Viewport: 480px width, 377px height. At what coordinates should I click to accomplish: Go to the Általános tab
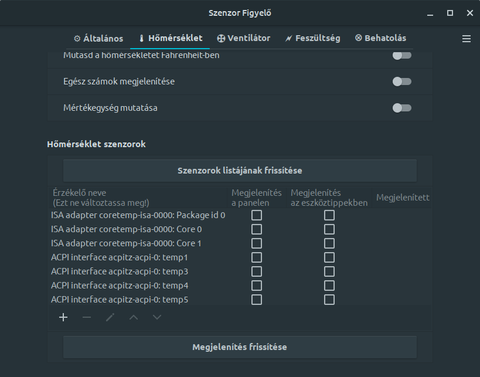99,39
